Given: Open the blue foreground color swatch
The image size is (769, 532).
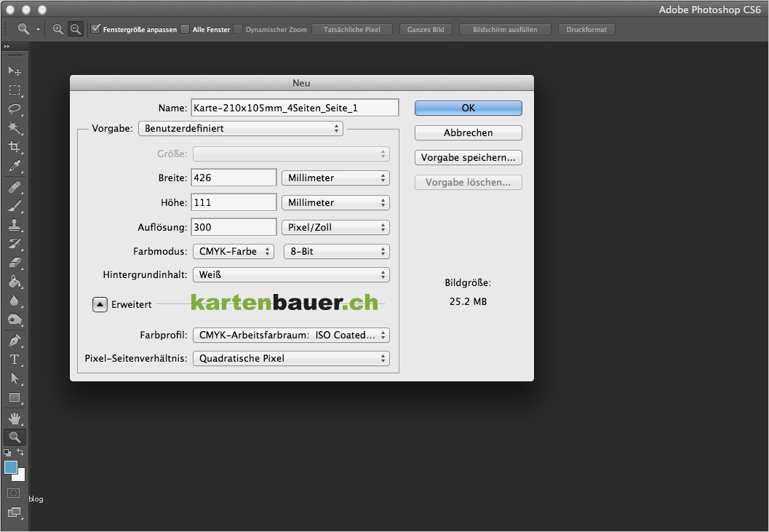Looking at the screenshot, I should pos(11,467).
